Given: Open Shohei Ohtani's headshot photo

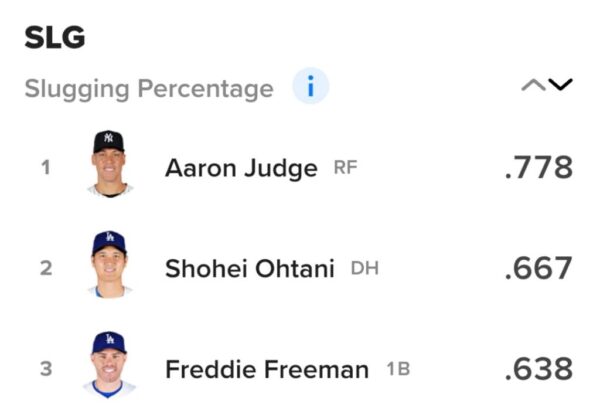Looking at the screenshot, I should (108, 265).
